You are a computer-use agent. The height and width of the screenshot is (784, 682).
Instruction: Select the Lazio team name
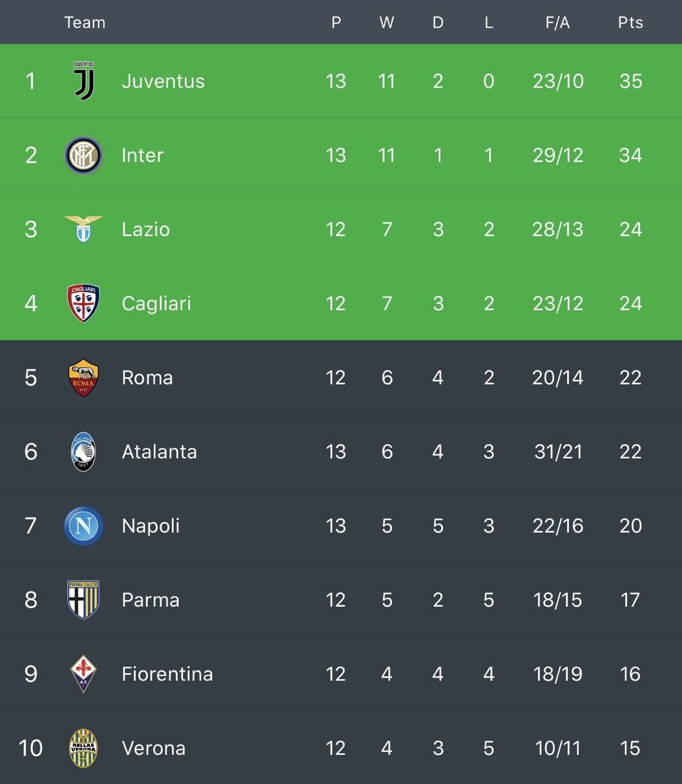tap(145, 229)
